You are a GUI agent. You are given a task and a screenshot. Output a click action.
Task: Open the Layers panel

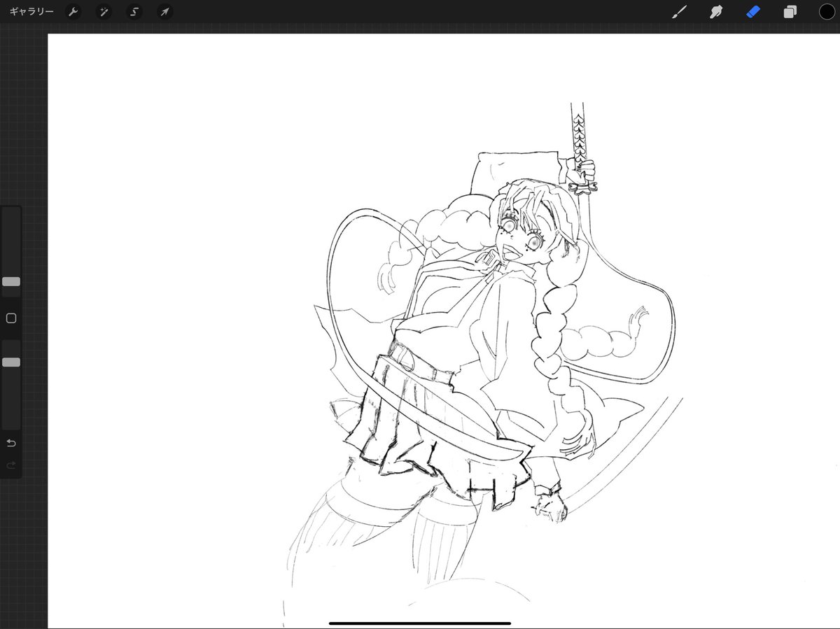coord(790,12)
